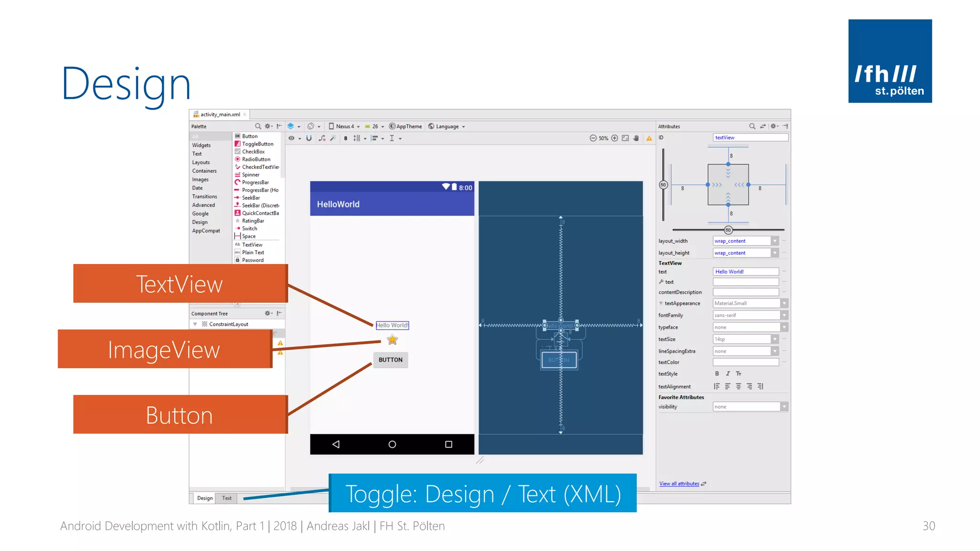Click the Infer Constraints magic wand

333,138
